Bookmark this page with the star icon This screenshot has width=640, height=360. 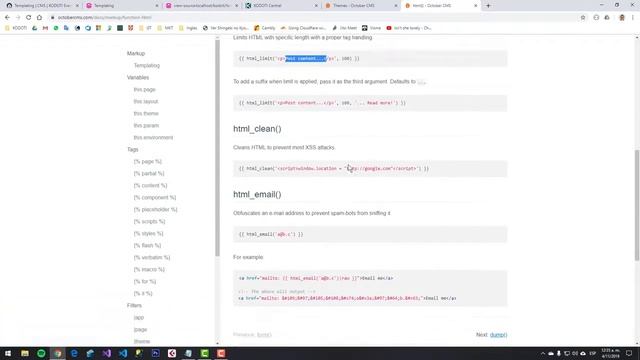pyautogui.click(x=583, y=18)
